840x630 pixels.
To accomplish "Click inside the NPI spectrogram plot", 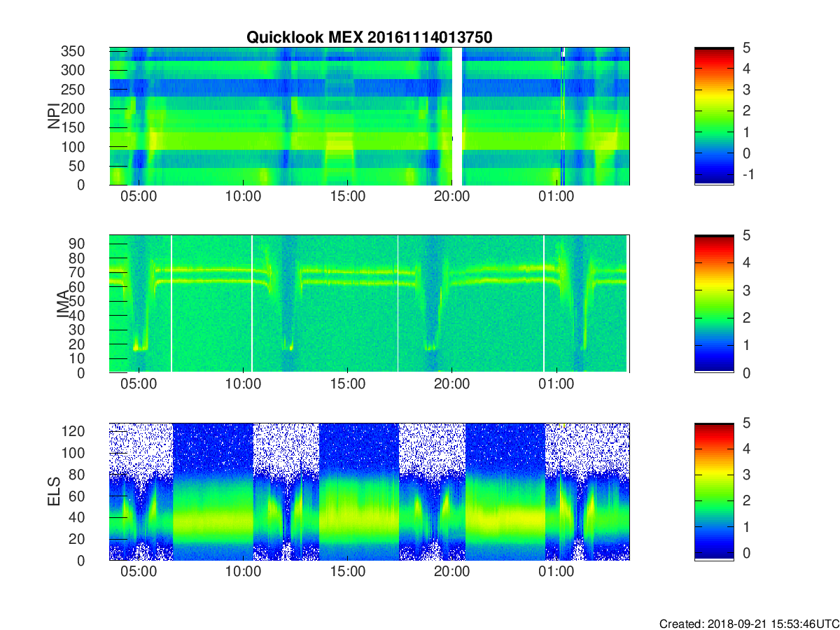I will click(370, 116).
